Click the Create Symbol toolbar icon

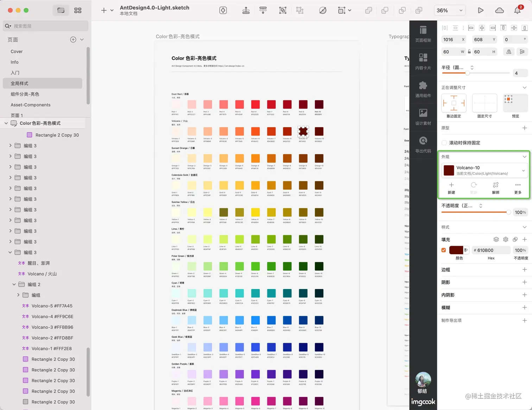(x=223, y=11)
